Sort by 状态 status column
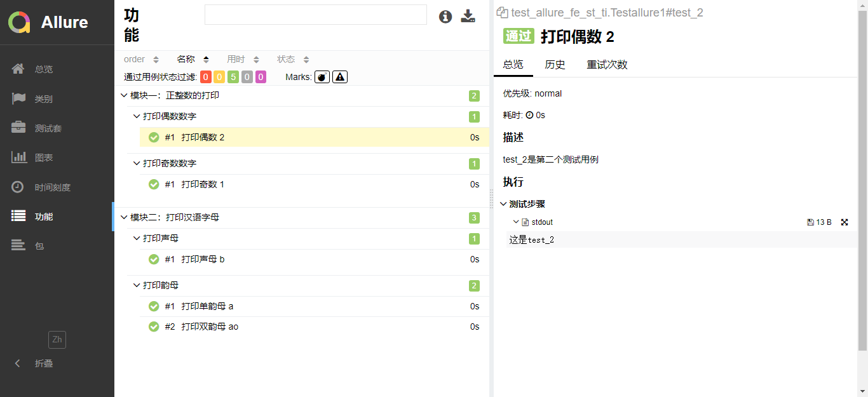This screenshot has width=868, height=397. pyautogui.click(x=294, y=59)
